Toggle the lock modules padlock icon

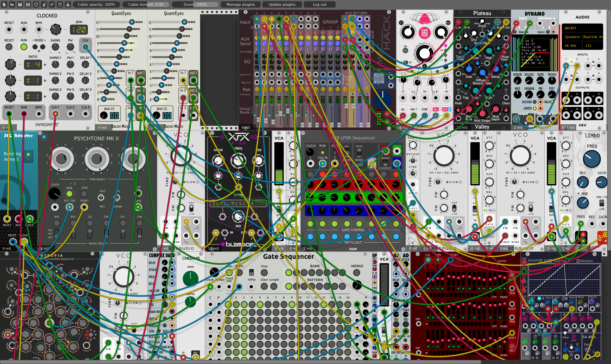pyautogui.click(x=68, y=4)
